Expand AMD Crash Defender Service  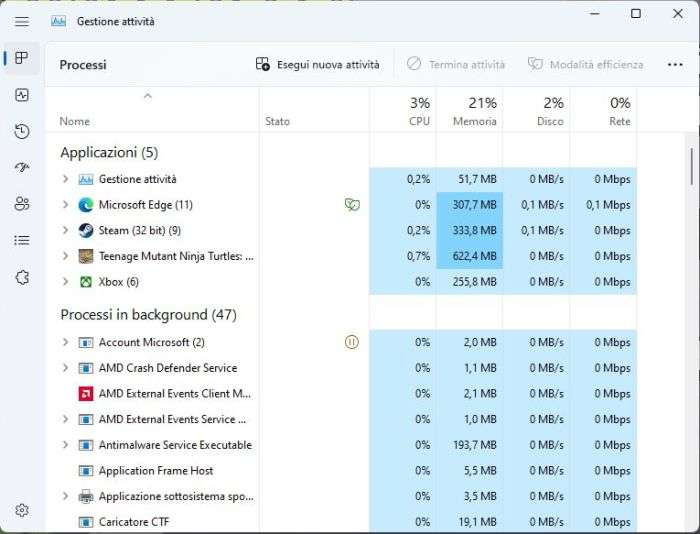(x=66, y=368)
